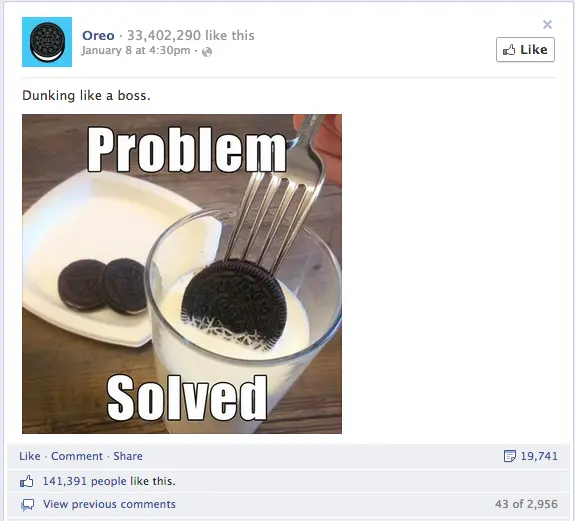Select the Comment link under the photo
Viewport: 575px width, 521px height.
pos(77,456)
